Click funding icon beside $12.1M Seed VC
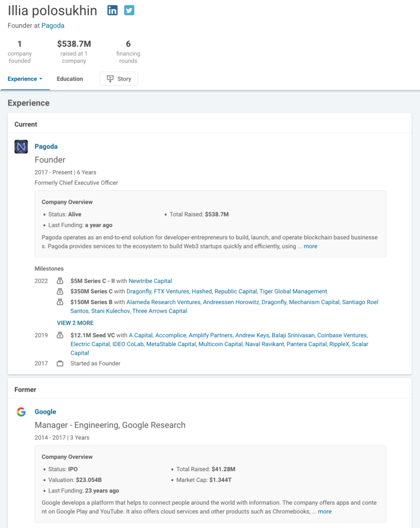The image size is (420, 528). pyautogui.click(x=60, y=335)
